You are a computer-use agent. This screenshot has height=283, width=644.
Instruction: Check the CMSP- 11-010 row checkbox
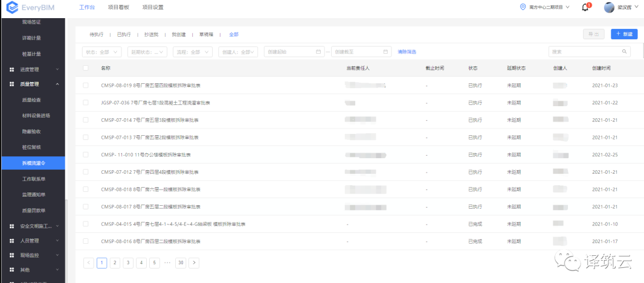[x=85, y=154]
